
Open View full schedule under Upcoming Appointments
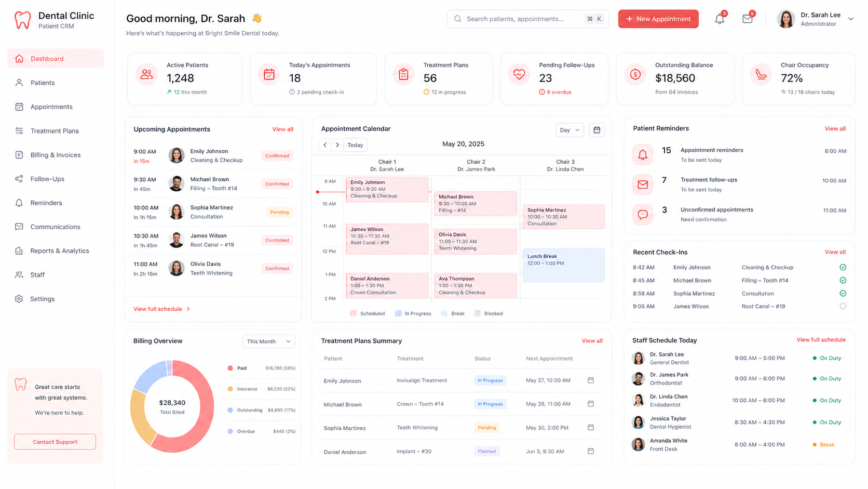coord(161,309)
